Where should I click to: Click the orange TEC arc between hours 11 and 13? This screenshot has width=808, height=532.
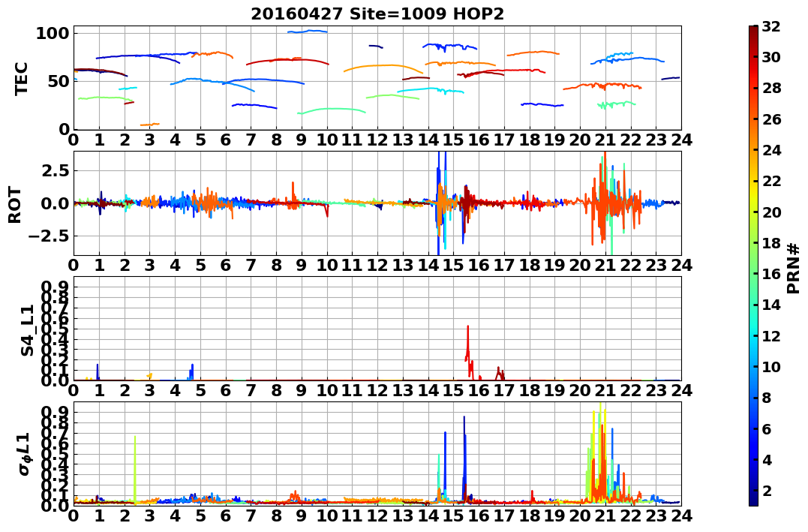coord(383,67)
